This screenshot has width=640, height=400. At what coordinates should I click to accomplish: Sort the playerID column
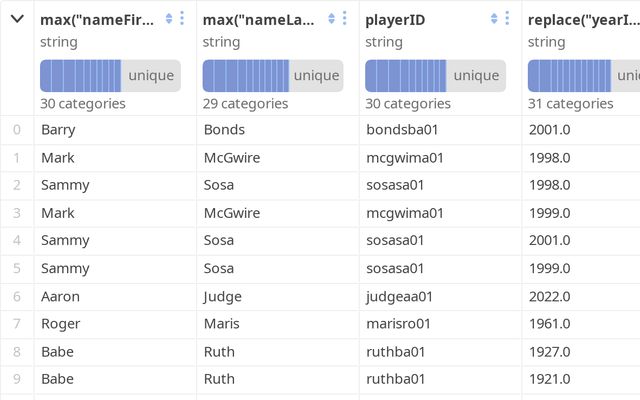click(493, 19)
